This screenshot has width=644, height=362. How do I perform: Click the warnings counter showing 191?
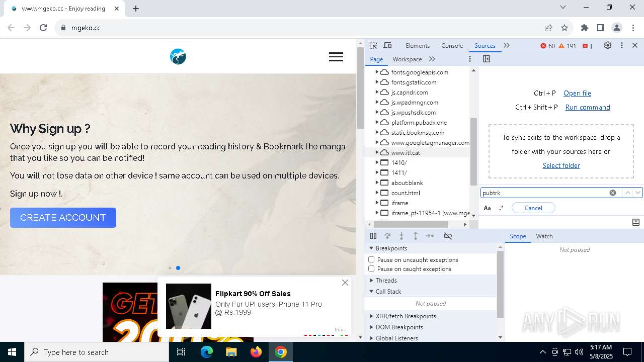point(568,46)
